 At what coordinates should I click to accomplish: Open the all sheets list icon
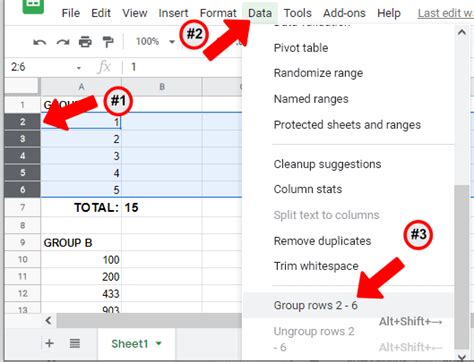click(x=75, y=343)
